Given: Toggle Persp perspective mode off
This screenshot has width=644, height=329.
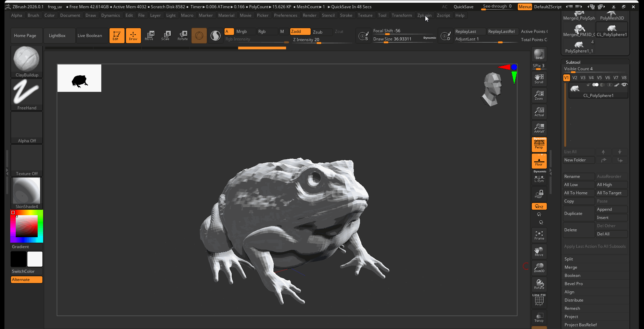Looking at the screenshot, I should [539, 144].
